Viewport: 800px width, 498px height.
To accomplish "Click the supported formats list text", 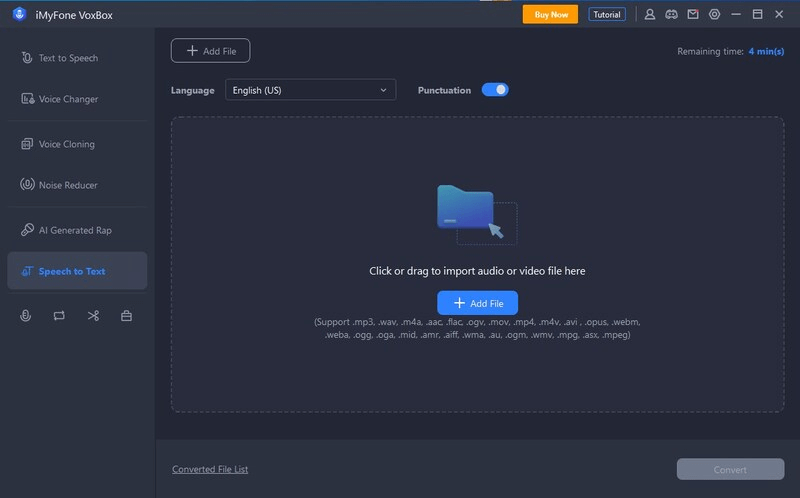I will pyautogui.click(x=478, y=328).
